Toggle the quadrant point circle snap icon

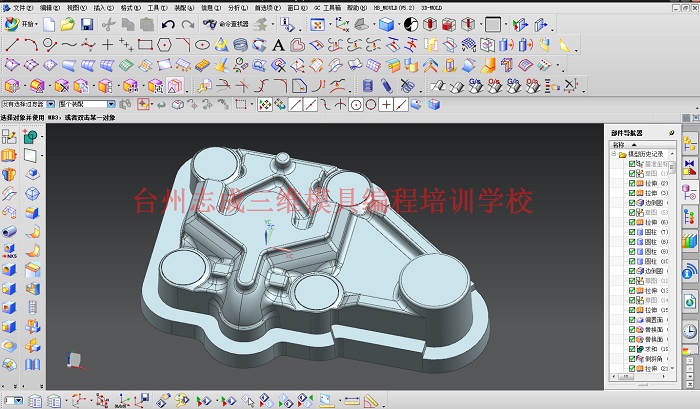pos(371,105)
